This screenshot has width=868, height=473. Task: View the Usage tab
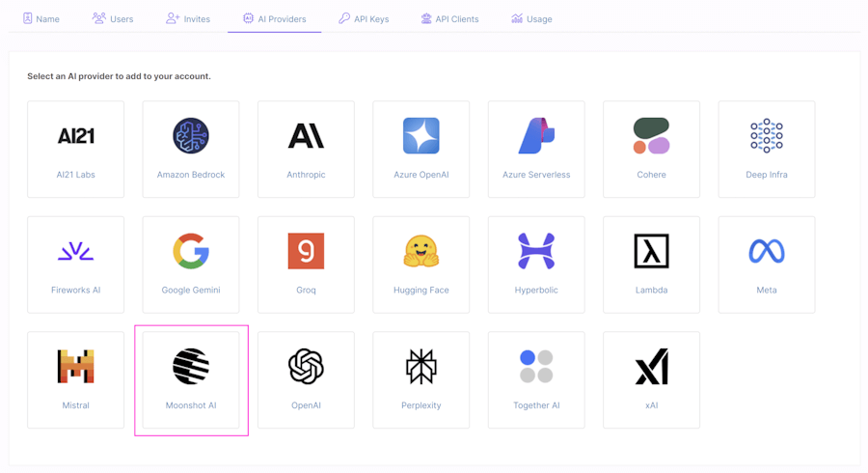531,19
